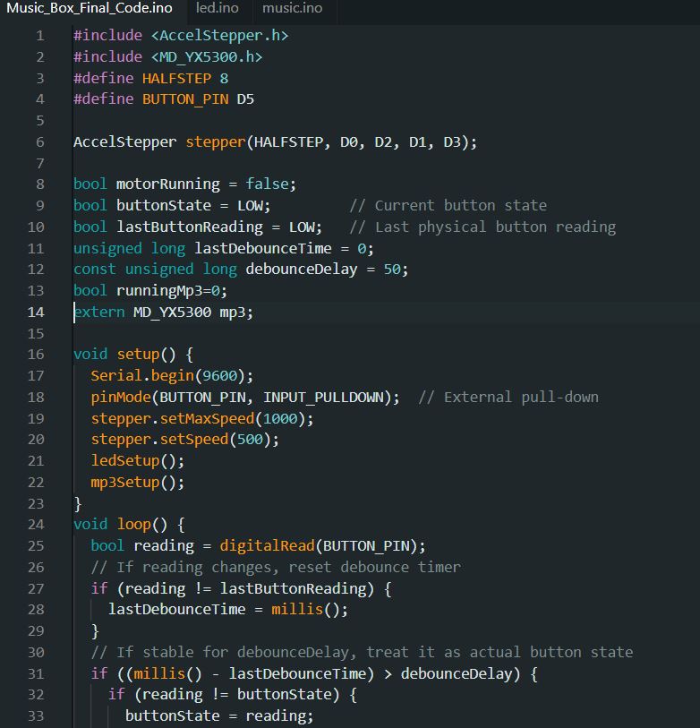Click 'if (reading != buttonState)' line
Screen dimensions: 700x728
click(233, 695)
